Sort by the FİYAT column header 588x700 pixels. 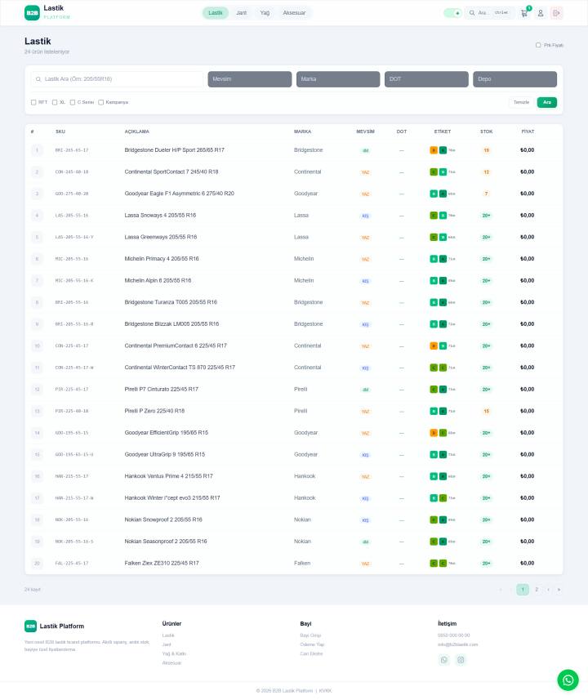tap(528, 132)
